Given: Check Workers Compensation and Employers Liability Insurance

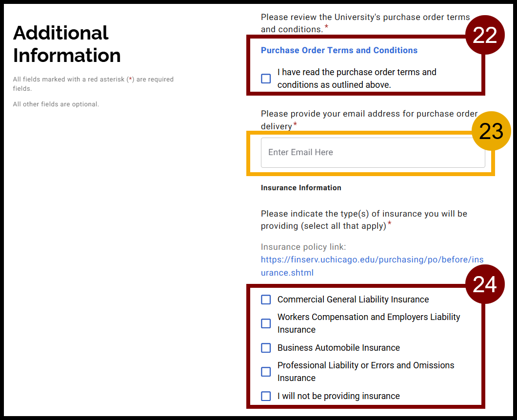Looking at the screenshot, I should coord(266,323).
